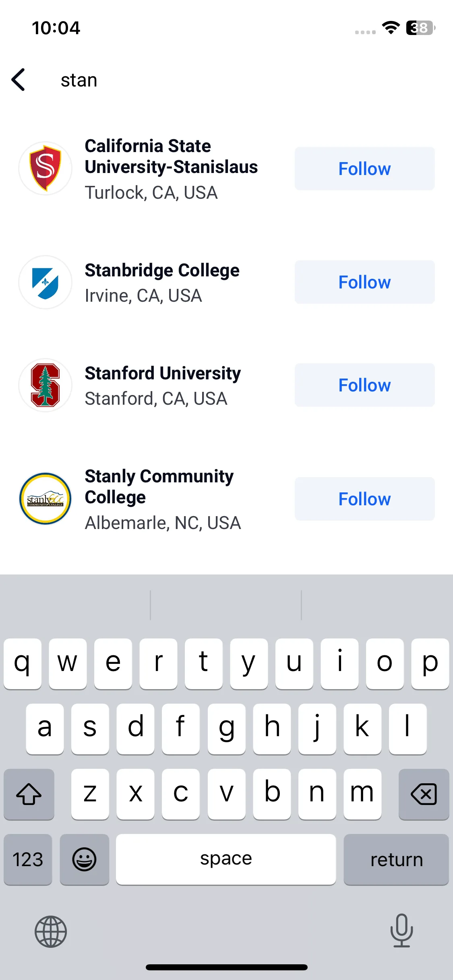Tap the return key
The width and height of the screenshot is (453, 980).
coord(396,859)
